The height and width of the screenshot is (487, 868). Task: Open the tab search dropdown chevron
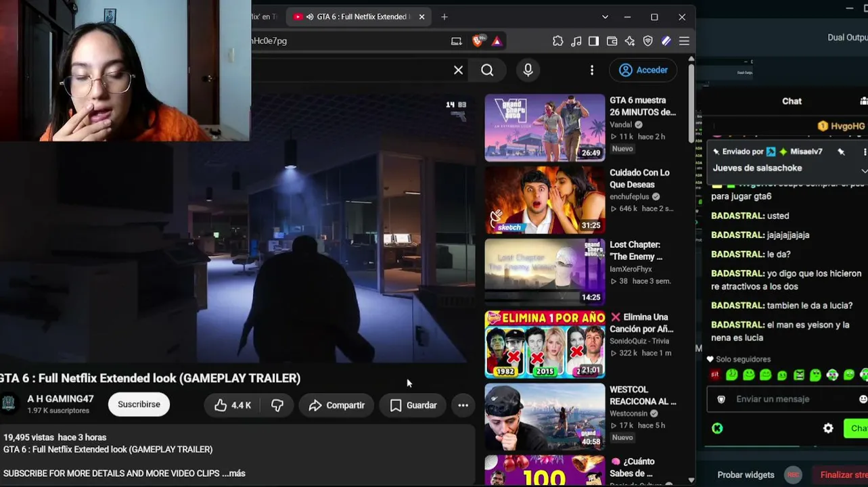coord(605,17)
